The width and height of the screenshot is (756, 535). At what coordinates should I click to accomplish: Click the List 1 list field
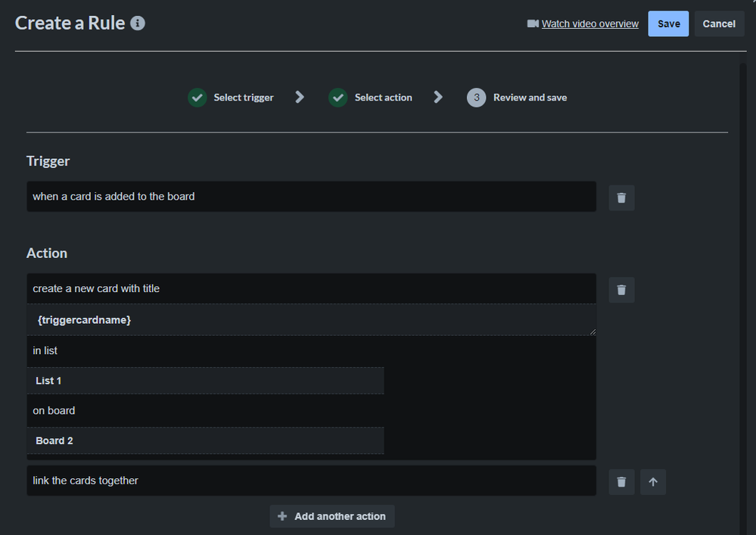[x=205, y=381]
